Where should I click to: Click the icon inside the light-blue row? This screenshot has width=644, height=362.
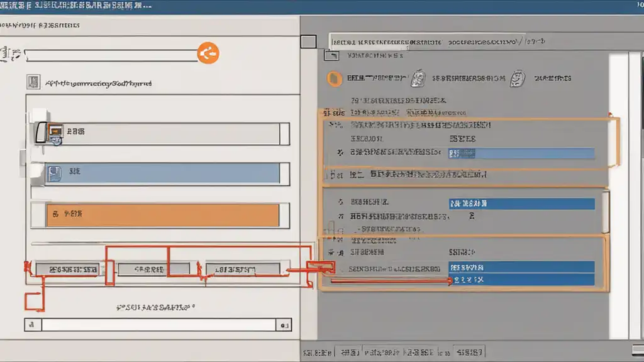54,173
